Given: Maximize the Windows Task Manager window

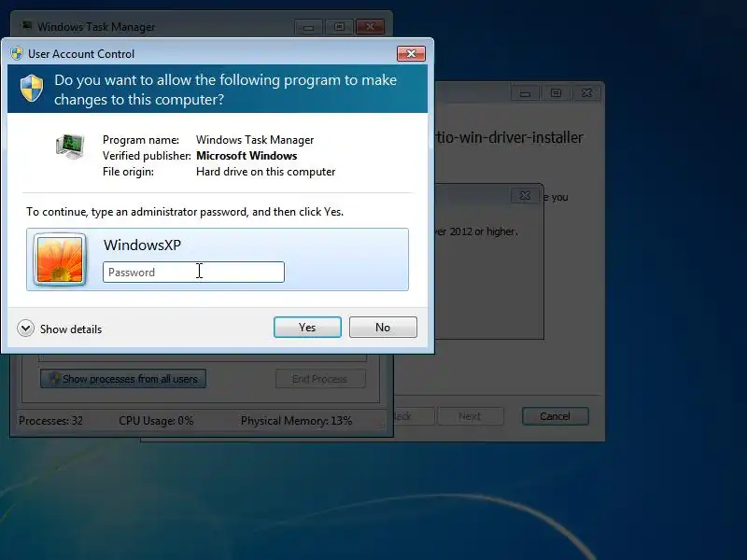Looking at the screenshot, I should point(339,27).
